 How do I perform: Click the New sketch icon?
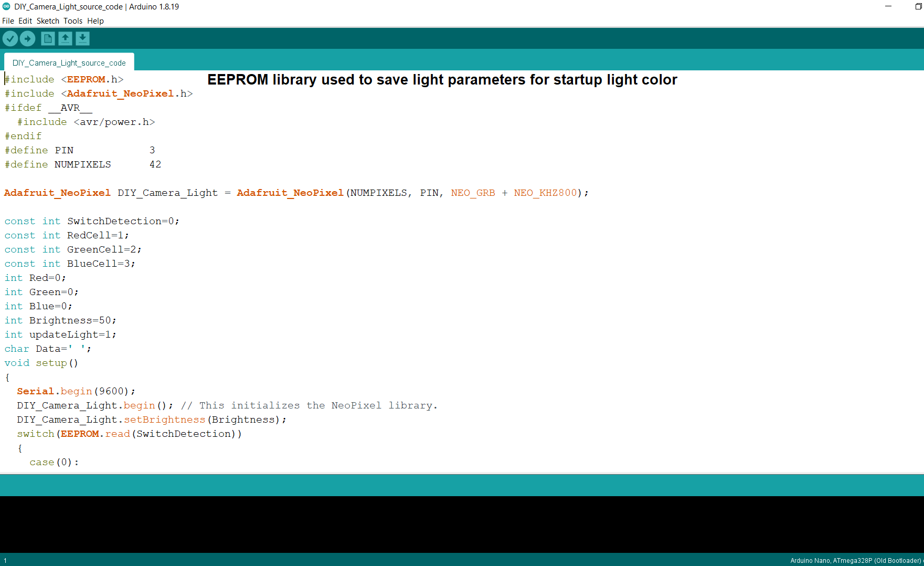(47, 38)
